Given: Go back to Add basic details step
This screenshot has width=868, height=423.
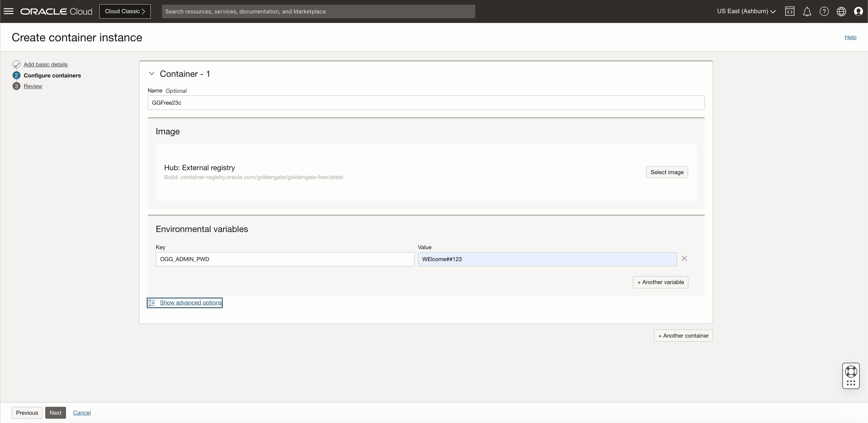Looking at the screenshot, I should (x=46, y=64).
